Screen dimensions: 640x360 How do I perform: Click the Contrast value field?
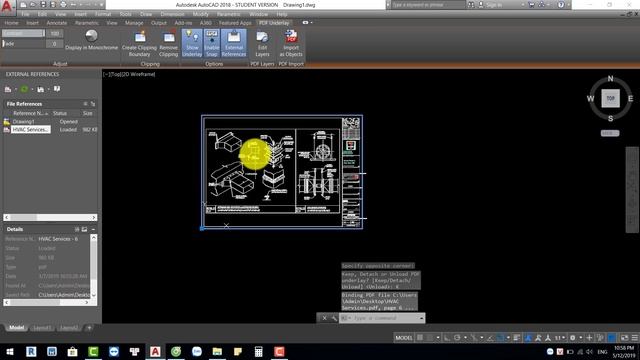[54, 33]
